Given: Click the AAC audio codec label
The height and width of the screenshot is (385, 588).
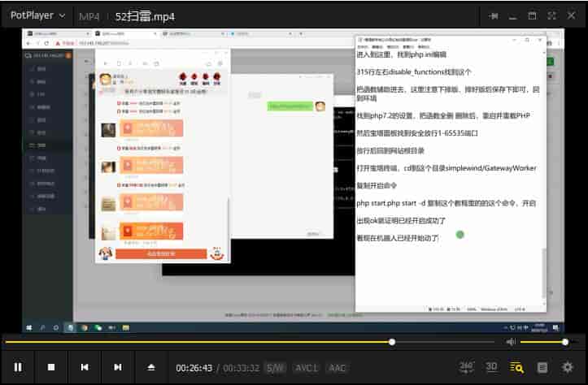Looking at the screenshot, I should tap(337, 368).
